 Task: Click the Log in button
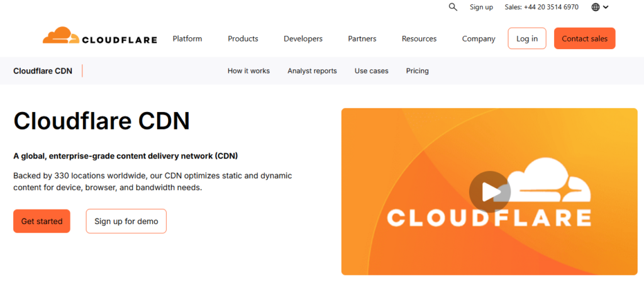click(527, 38)
